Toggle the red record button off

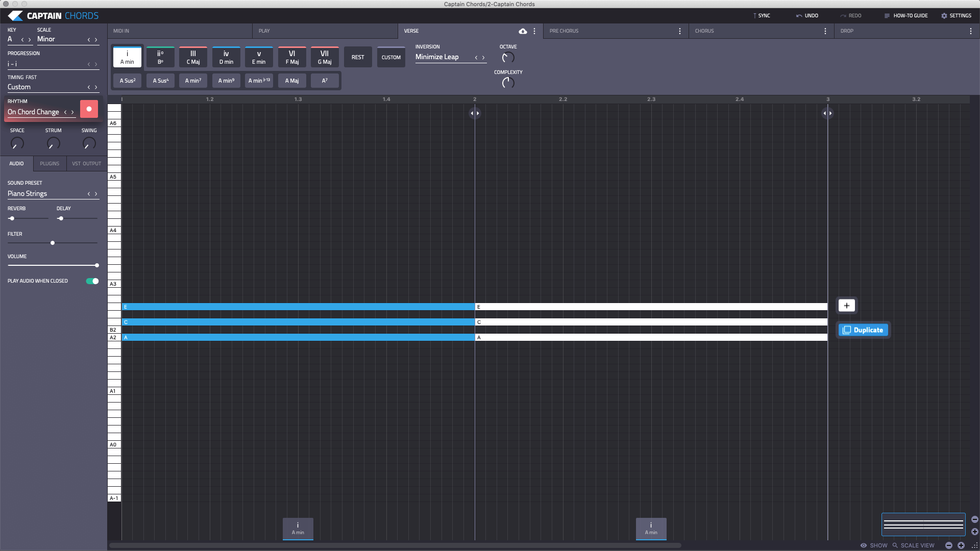click(x=89, y=109)
